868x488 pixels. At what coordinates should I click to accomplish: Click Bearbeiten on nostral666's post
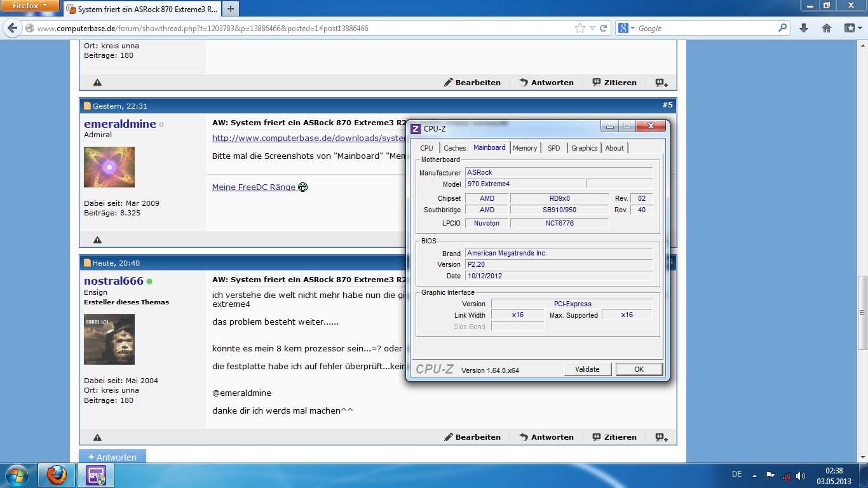coord(472,437)
